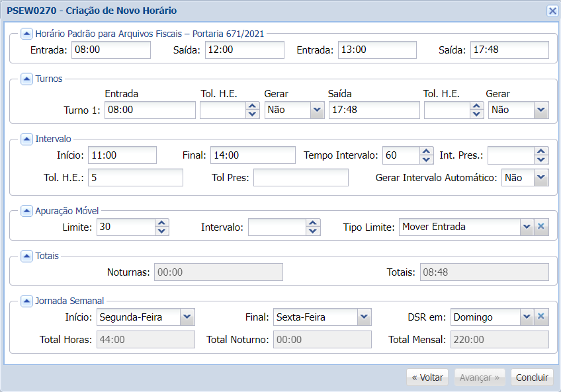The image size is (561, 392).
Task: Click the Voltar button
Action: [427, 377]
